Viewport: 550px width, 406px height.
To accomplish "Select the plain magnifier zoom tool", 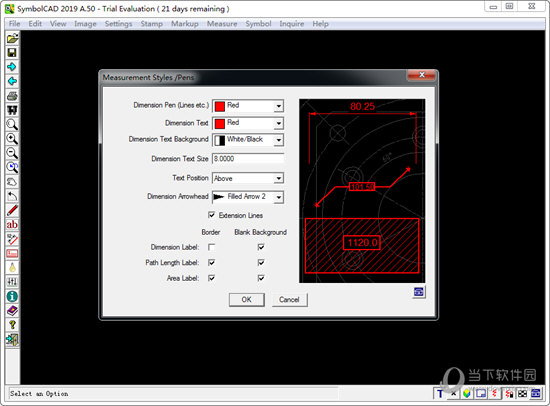I will (x=12, y=125).
